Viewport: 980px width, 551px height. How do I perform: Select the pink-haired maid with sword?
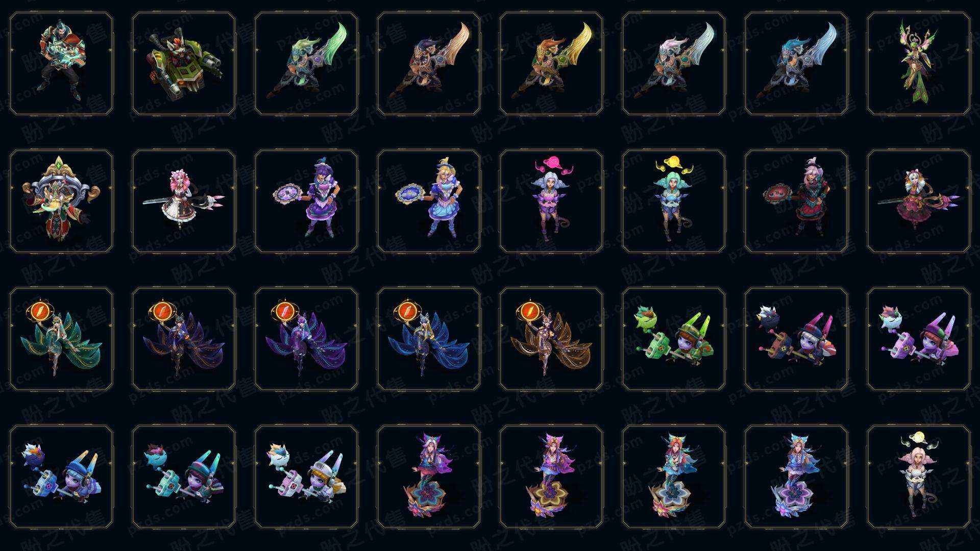[x=184, y=201]
